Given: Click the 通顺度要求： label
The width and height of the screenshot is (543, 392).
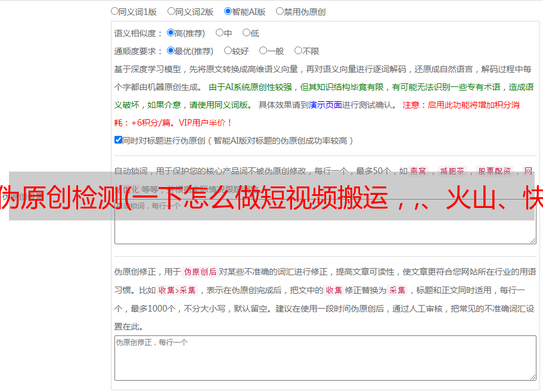Looking at the screenshot, I should tap(138, 51).
